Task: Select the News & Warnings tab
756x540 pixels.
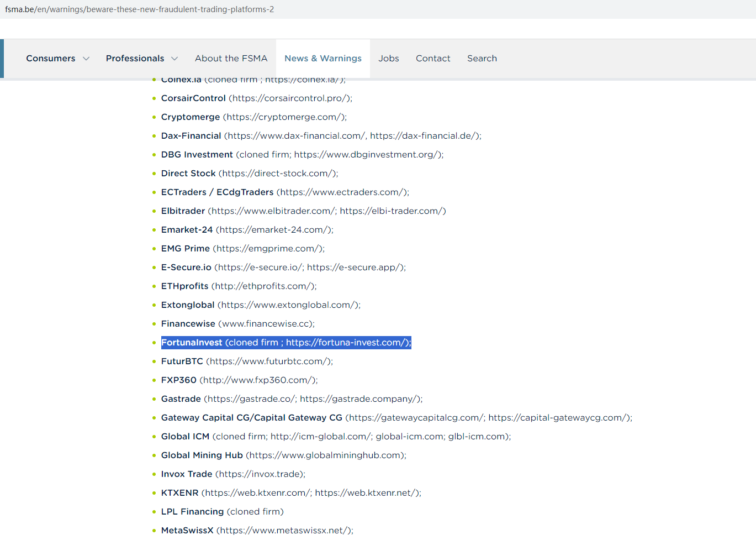Action: (323, 59)
